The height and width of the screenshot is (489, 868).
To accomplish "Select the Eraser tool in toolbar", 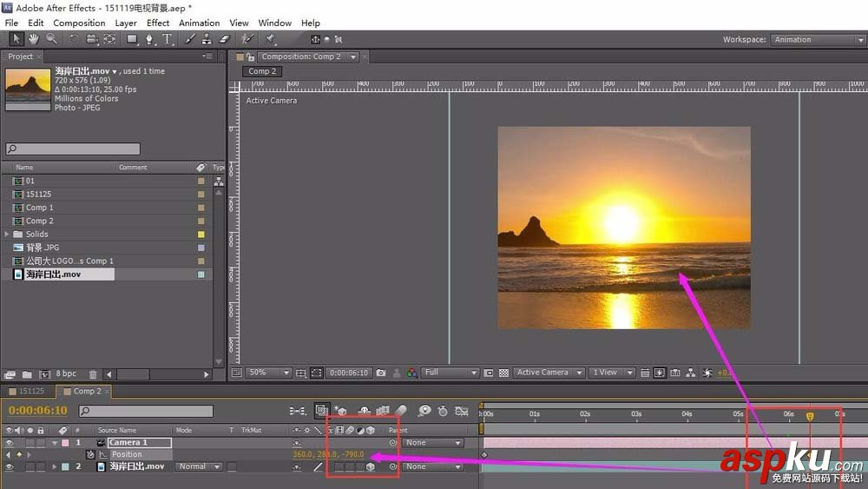I will pyautogui.click(x=224, y=39).
